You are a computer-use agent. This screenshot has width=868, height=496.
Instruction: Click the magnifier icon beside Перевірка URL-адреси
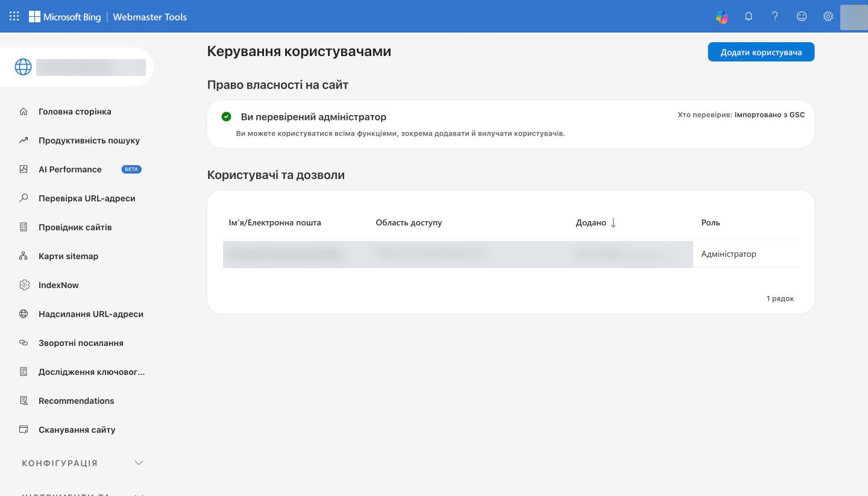coord(24,198)
